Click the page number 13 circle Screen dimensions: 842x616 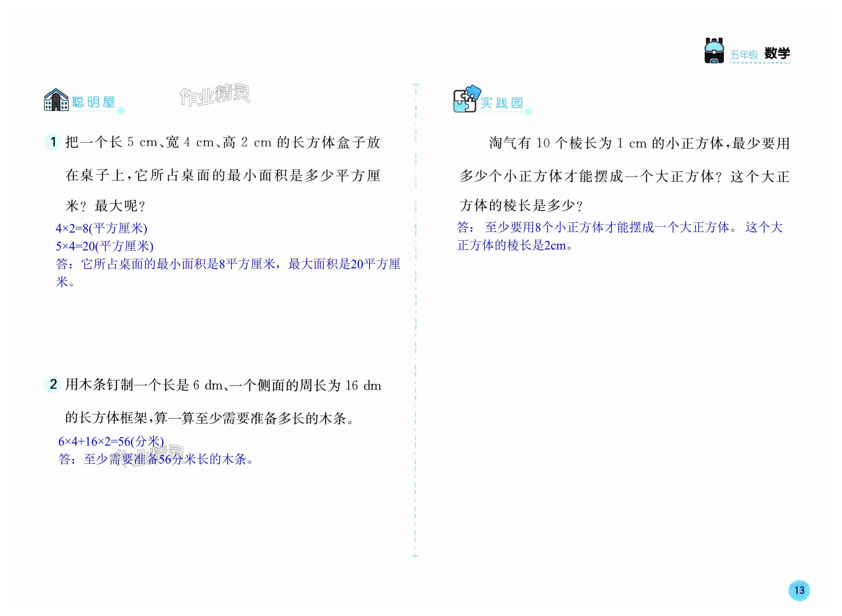[799, 590]
